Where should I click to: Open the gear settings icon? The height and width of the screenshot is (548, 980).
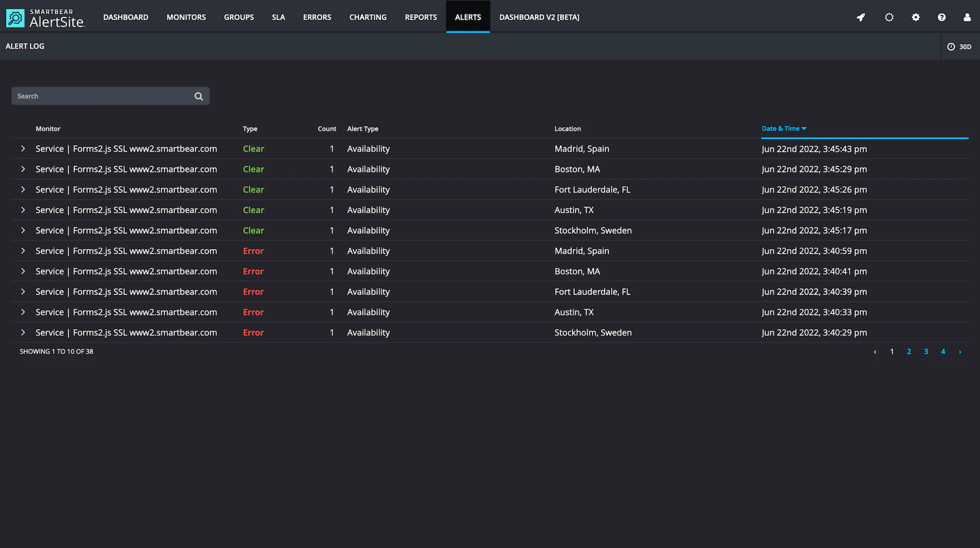coord(916,17)
